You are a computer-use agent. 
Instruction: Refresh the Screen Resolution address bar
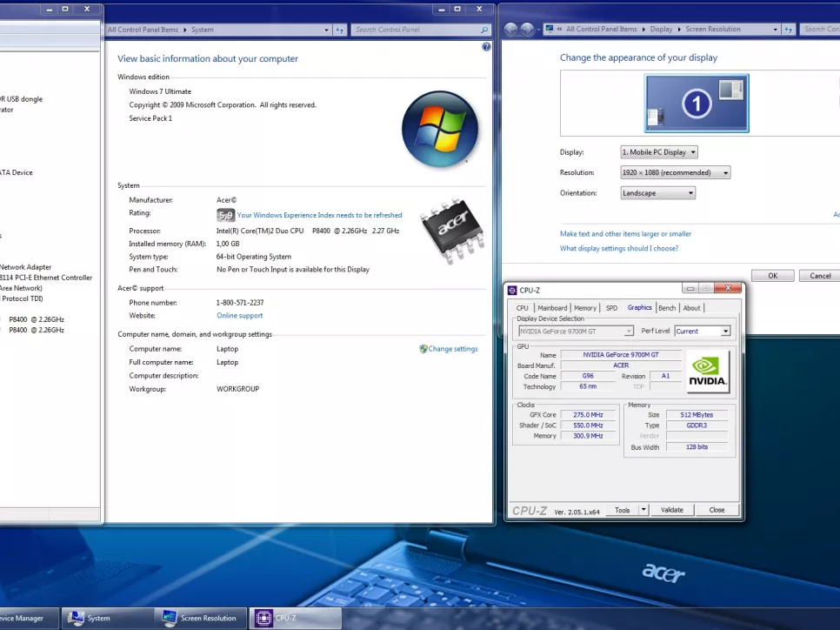[788, 30]
